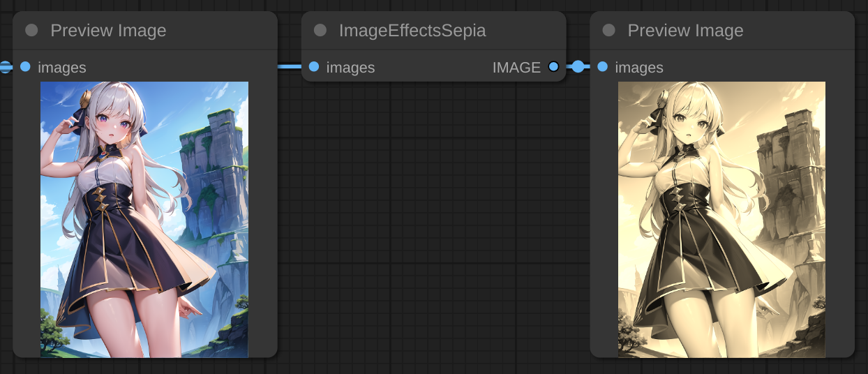868x374 pixels.
Task: Open the sepia-toned image preview thumbnail
Action: point(721,219)
